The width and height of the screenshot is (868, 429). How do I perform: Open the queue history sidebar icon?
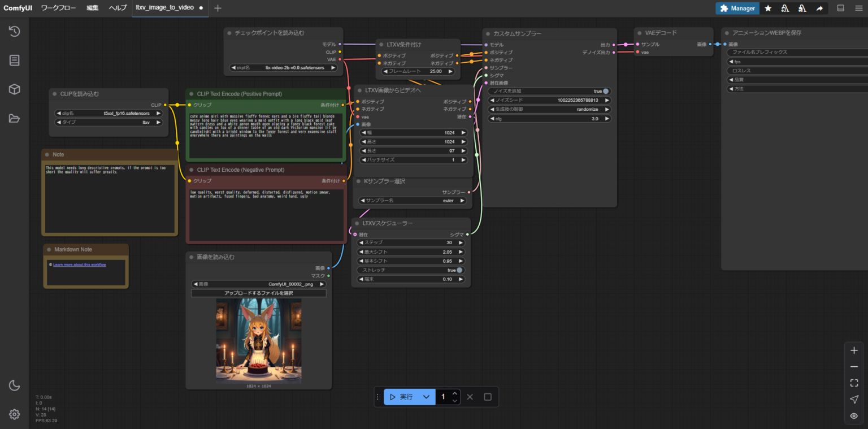coord(15,32)
